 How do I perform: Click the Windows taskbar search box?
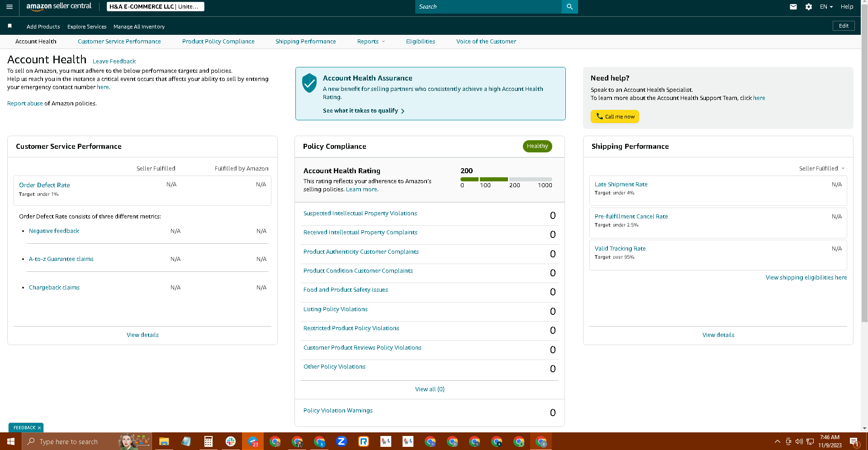(x=87, y=441)
